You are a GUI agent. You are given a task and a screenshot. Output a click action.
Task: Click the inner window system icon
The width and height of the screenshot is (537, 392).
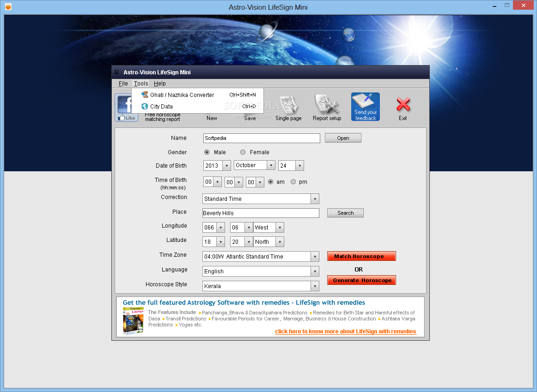(x=117, y=72)
